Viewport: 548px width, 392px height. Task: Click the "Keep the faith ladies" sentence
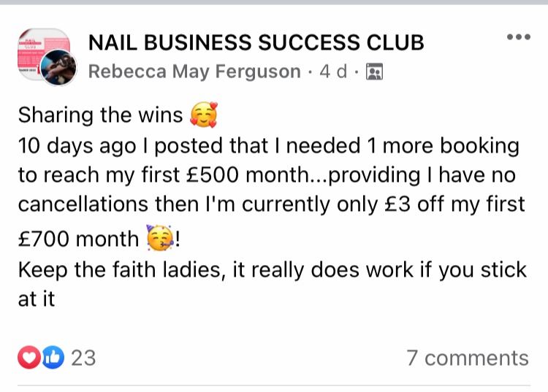(x=132, y=269)
